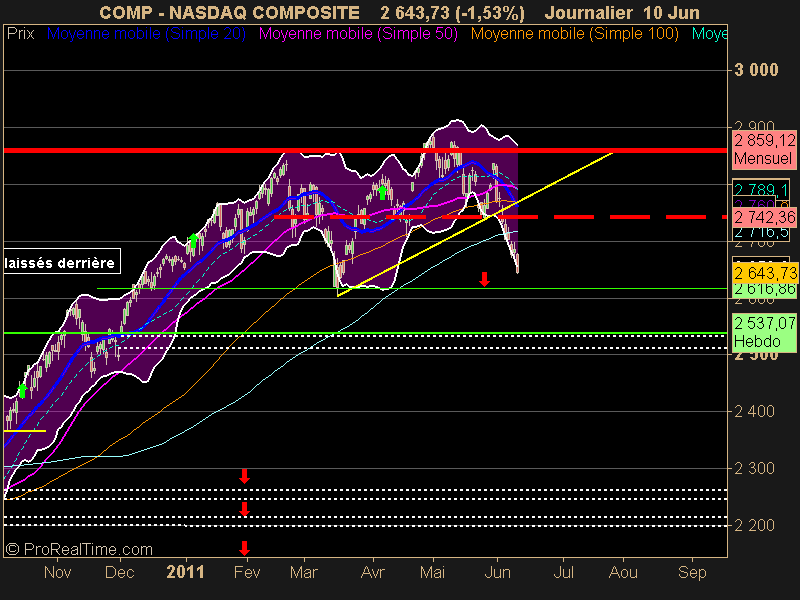The width and height of the screenshot is (800, 600).
Task: Click the 2 859,12 Mensuel price label
Action: click(764, 149)
